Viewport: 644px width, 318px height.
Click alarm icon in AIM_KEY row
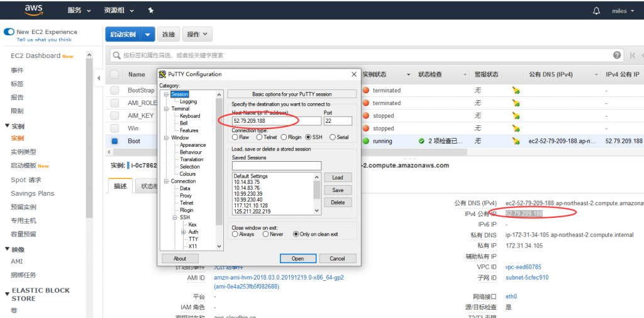pos(516,116)
